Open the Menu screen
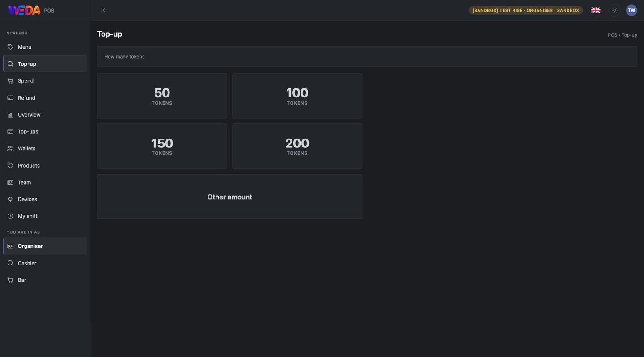 tap(45, 47)
